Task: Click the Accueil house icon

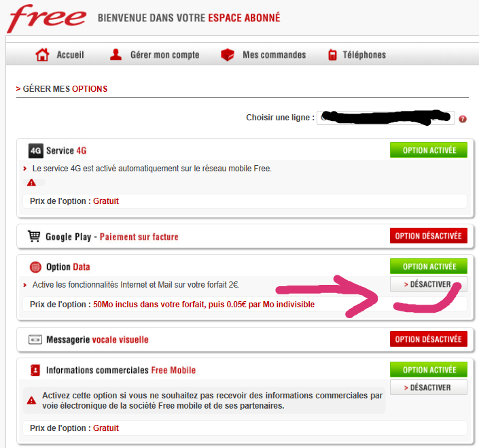Action: tap(42, 54)
